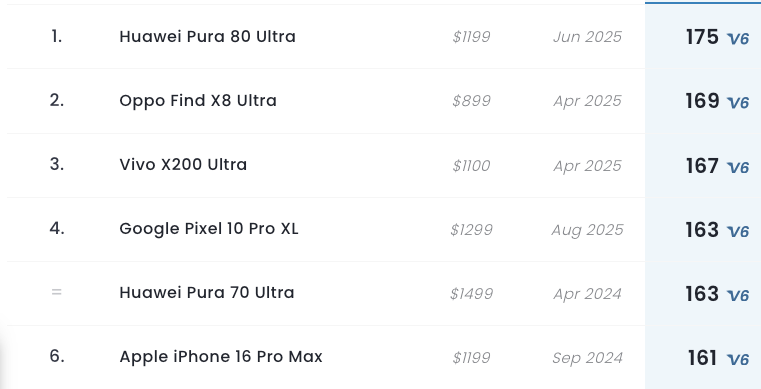Click the V6 badge beside score 161
The image size is (761, 389).
click(x=738, y=359)
